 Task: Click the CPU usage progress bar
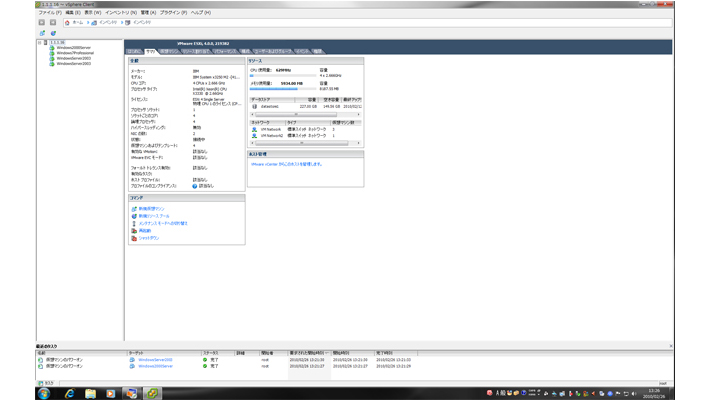click(x=283, y=76)
